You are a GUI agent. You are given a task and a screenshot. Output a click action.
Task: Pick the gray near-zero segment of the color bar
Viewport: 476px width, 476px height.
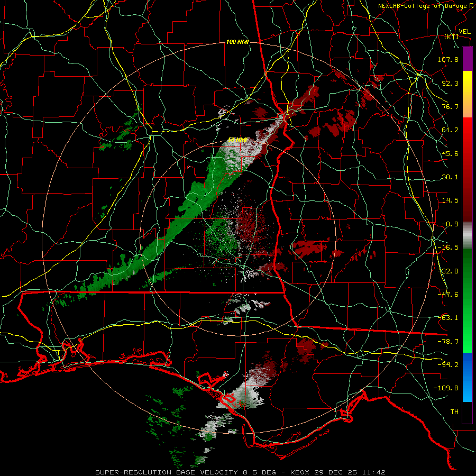point(467,235)
